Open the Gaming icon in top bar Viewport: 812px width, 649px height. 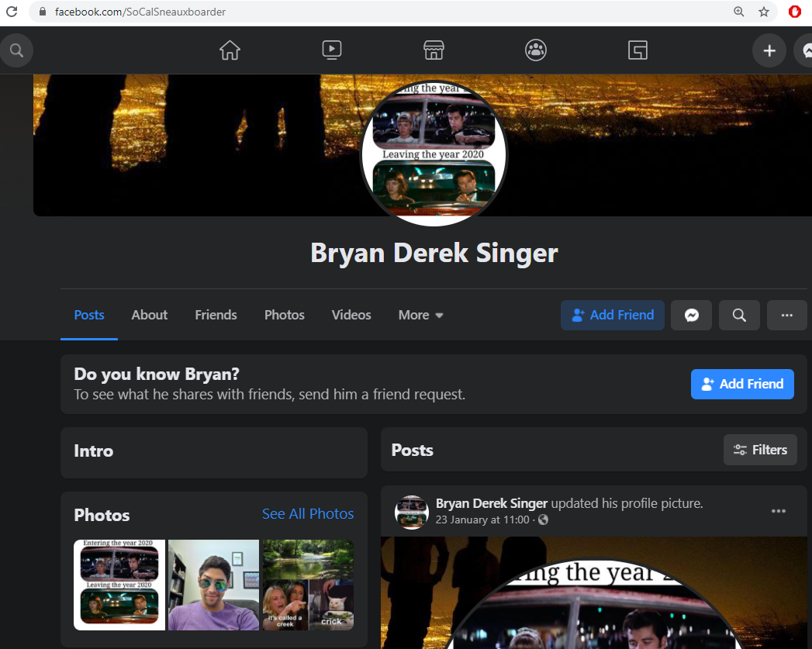coord(638,50)
